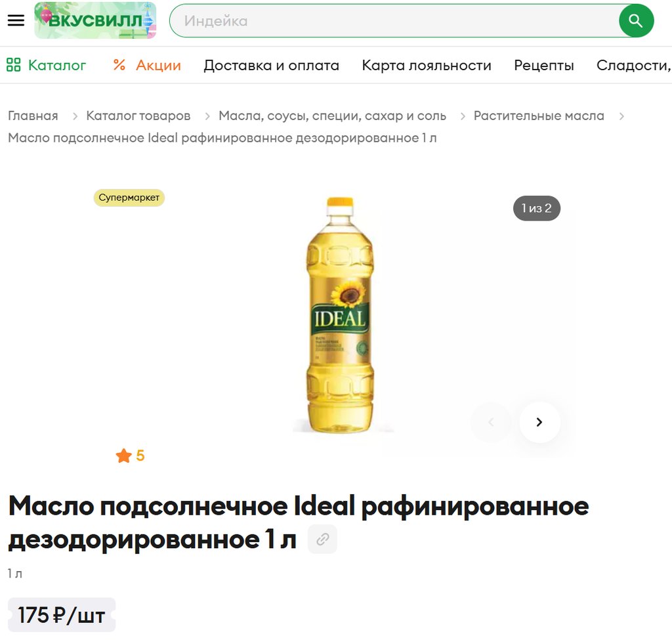The image size is (672, 640).
Task: Go to Рецепты section
Action: 544,65
